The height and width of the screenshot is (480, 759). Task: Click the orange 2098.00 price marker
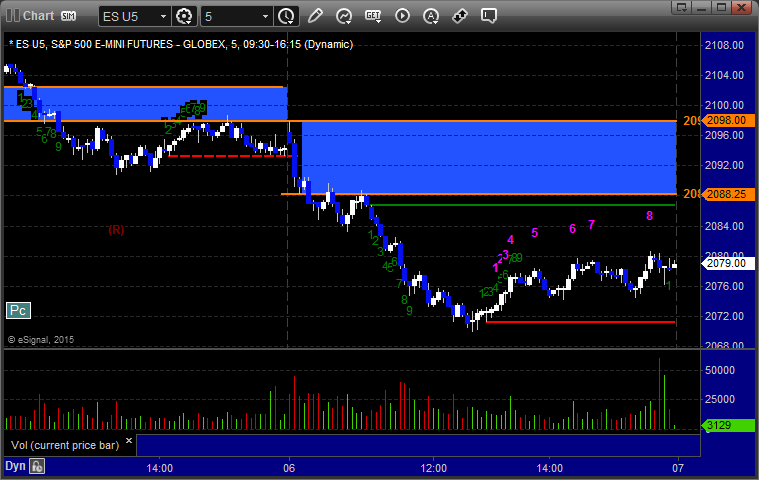(x=728, y=120)
